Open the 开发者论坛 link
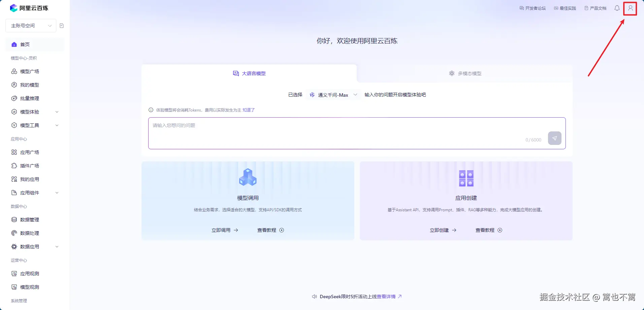644x310 pixels. pyautogui.click(x=533, y=8)
